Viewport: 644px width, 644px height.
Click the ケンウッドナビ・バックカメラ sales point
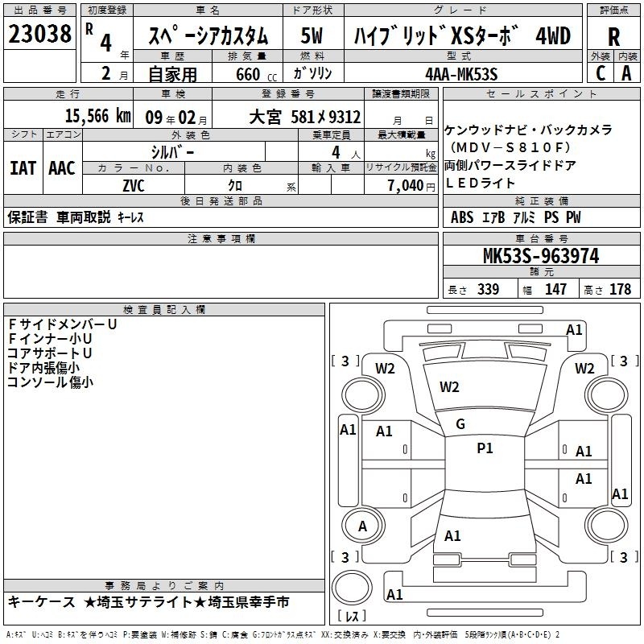click(528, 130)
